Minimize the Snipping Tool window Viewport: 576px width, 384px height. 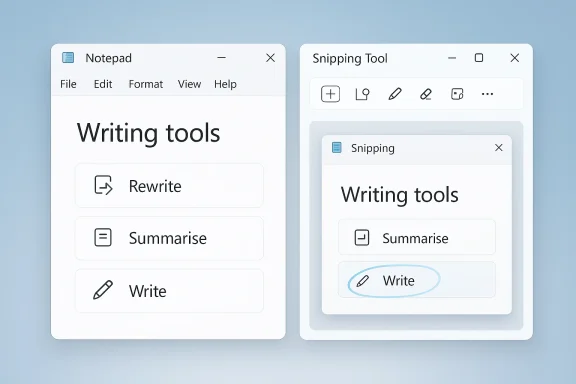[x=452, y=58]
